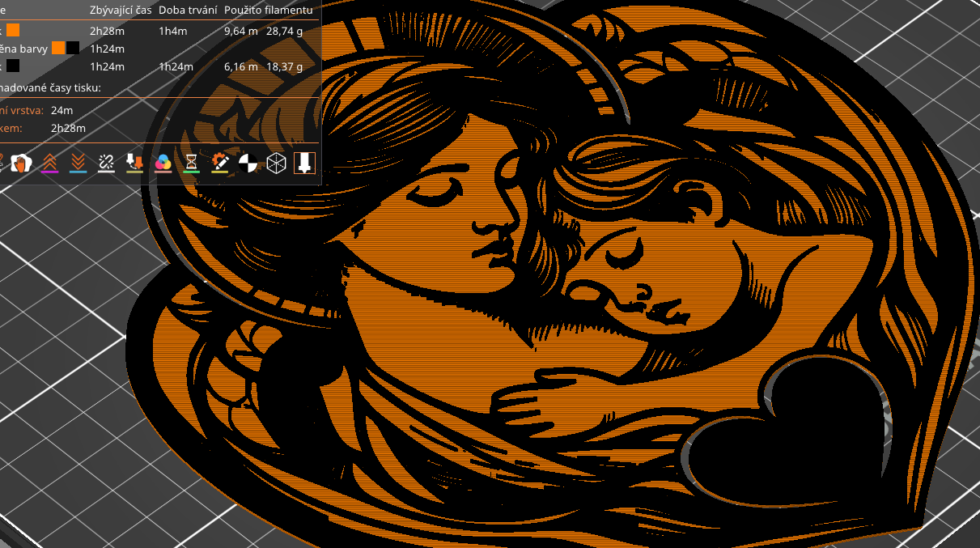Toggle center of gravity checkerboard sphere icon
The width and height of the screenshot is (980, 548).
click(x=248, y=162)
